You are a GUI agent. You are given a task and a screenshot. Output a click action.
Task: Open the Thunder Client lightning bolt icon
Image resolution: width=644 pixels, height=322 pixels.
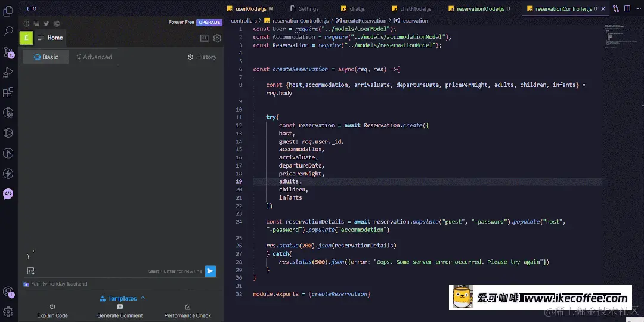click(x=8, y=174)
